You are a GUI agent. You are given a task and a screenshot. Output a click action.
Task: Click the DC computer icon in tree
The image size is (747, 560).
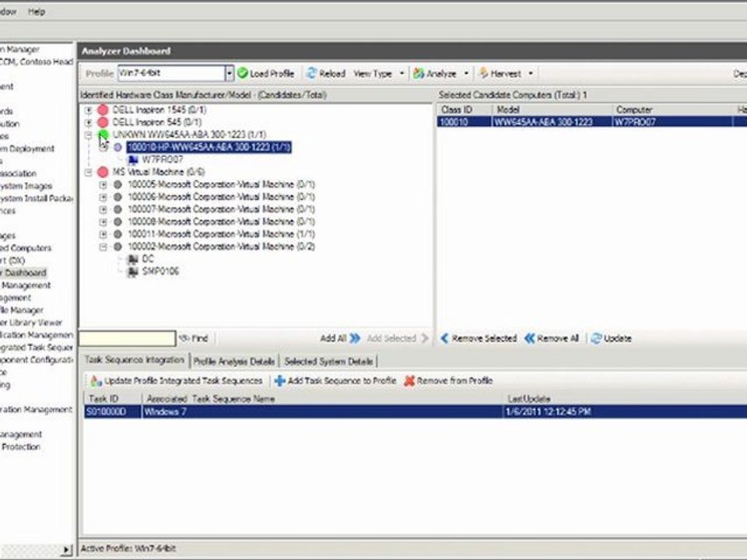tap(133, 259)
